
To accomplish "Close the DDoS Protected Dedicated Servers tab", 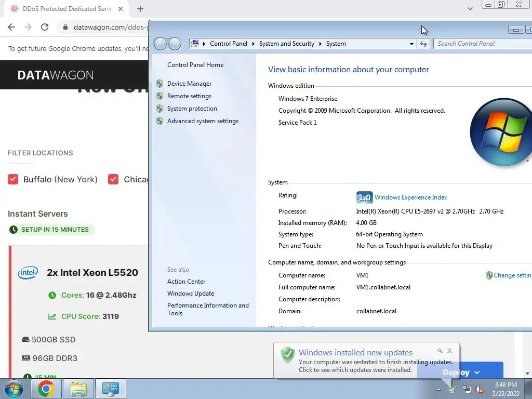I will coord(121,9).
